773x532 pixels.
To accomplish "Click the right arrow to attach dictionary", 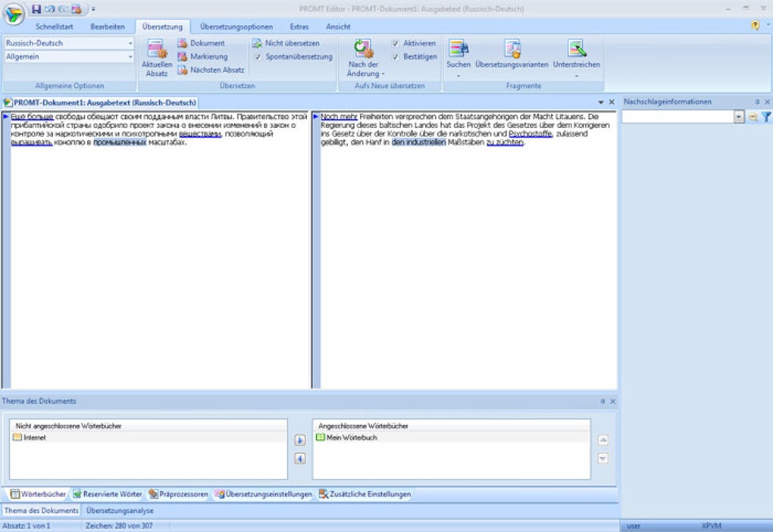I will [x=300, y=440].
